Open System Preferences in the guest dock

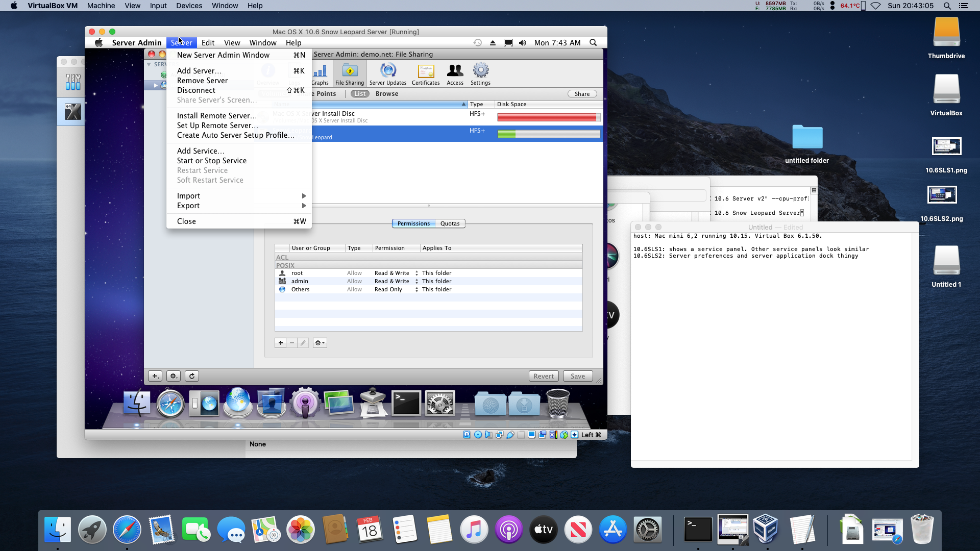point(440,404)
